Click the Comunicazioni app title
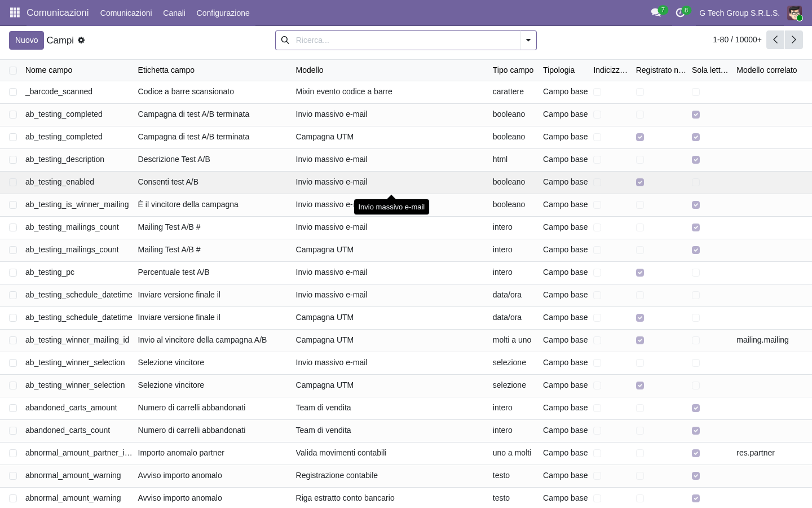The image size is (812, 508). tap(58, 12)
